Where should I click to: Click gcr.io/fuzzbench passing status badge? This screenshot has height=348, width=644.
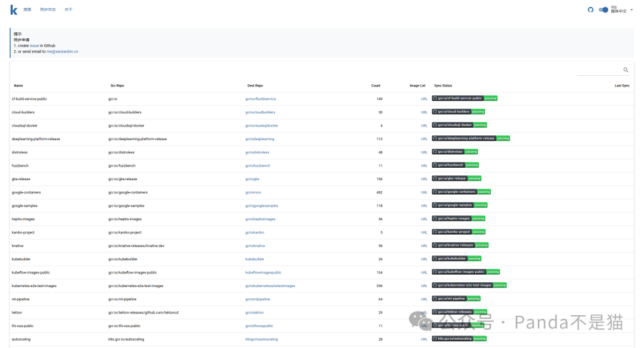(455, 165)
